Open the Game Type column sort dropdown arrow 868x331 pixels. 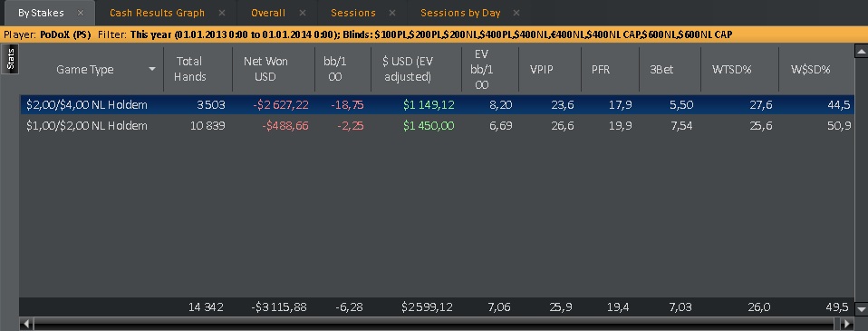(x=151, y=69)
